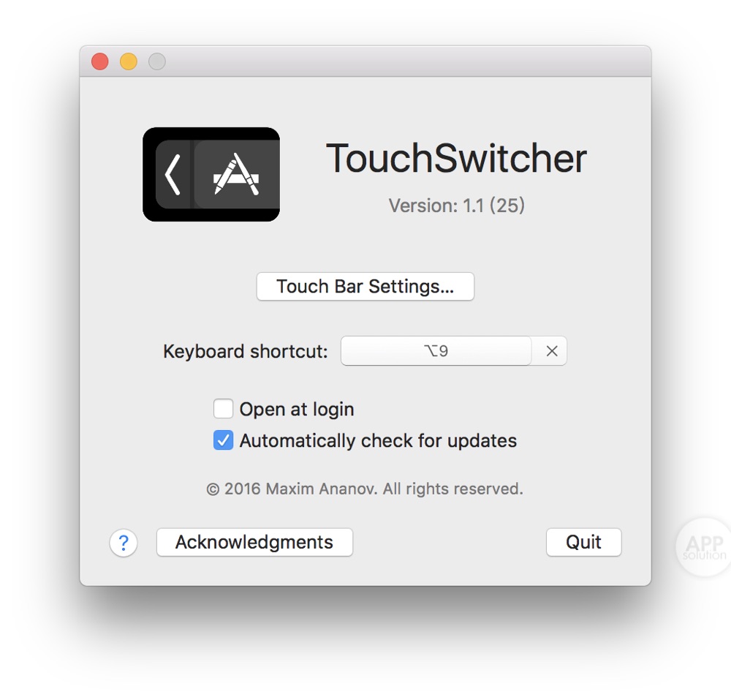
Task: Open Touch Bar Settings
Action: (x=365, y=286)
